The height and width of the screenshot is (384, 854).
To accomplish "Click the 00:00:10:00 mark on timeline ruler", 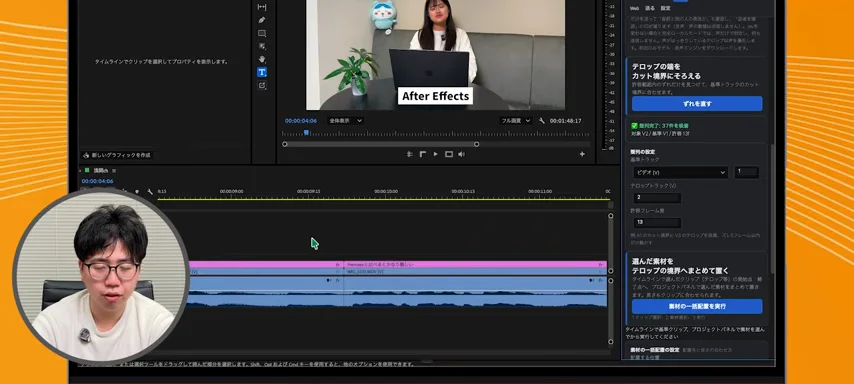I will click(x=386, y=192).
